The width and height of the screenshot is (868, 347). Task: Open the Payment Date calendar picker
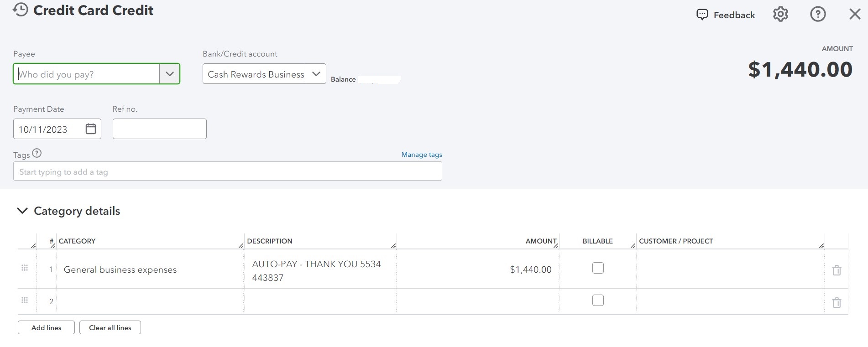point(91,129)
